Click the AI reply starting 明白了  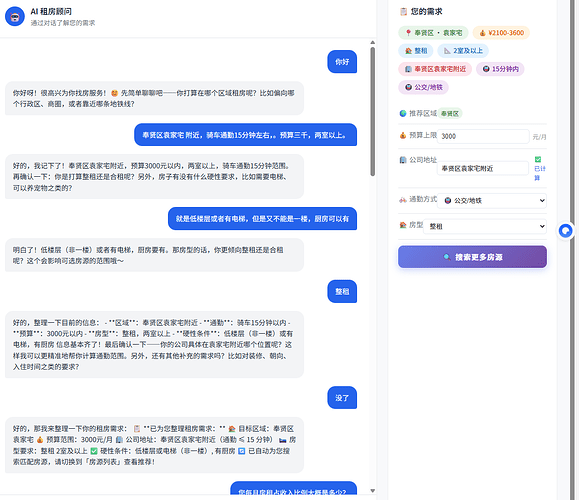154,255
